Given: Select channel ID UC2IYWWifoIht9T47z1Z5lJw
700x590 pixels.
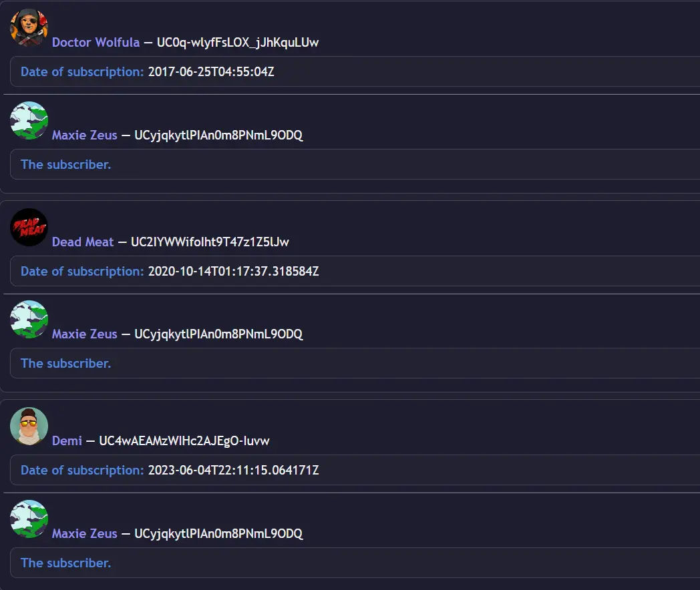Looking at the screenshot, I should coord(210,242).
